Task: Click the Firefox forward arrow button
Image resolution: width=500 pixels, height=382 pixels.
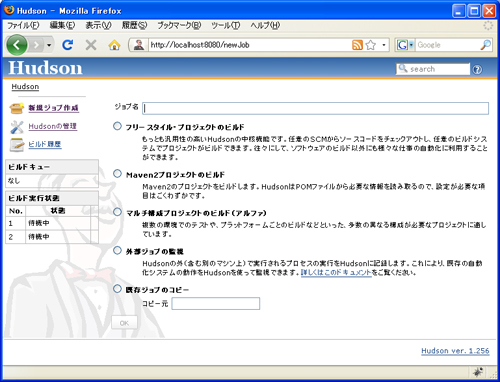Action: 36,45
